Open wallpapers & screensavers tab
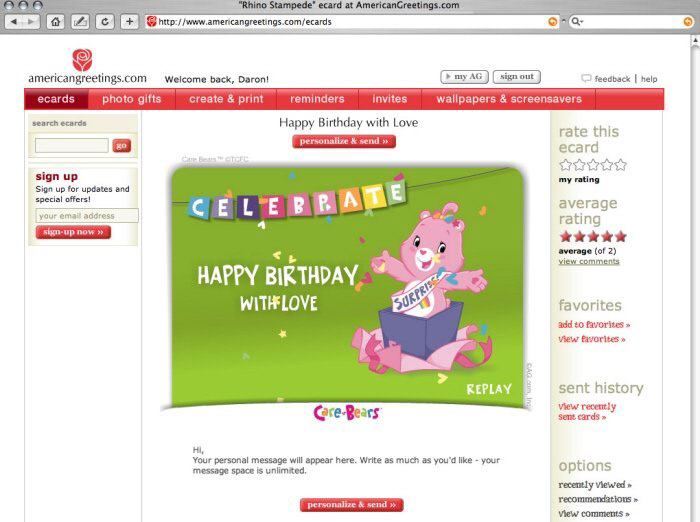Screen dimensions: 700x522 click(x=509, y=99)
